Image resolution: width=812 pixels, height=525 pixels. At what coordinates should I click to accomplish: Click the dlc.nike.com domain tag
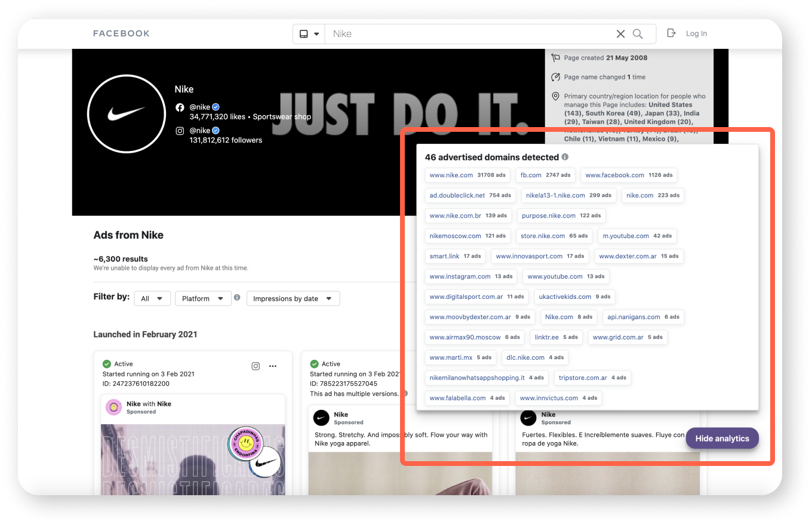click(x=535, y=358)
